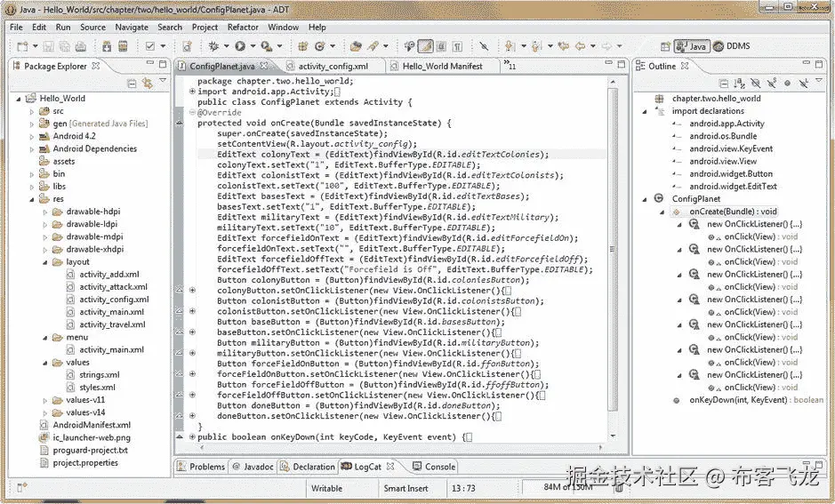
Task: Select android.widget.Button import in Outline
Action: (731, 173)
